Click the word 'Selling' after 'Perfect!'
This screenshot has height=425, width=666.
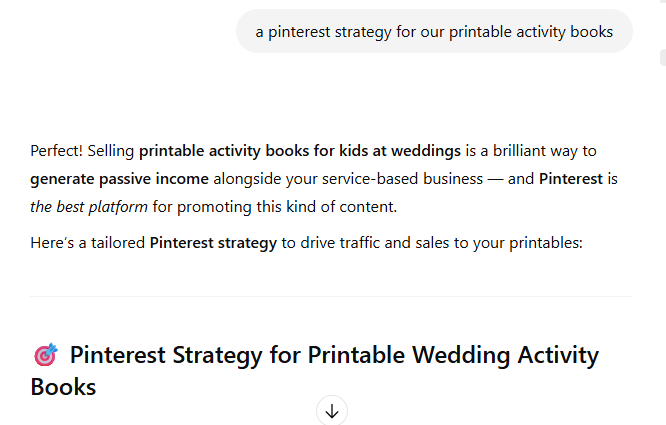click(111, 151)
